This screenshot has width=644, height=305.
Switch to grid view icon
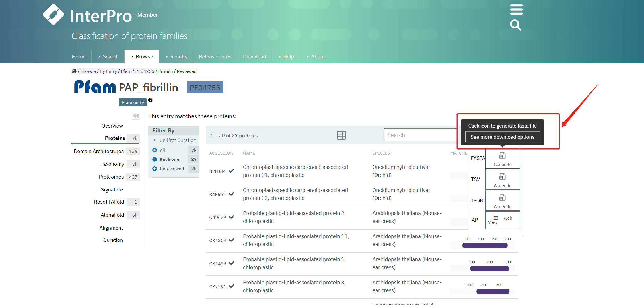click(341, 135)
